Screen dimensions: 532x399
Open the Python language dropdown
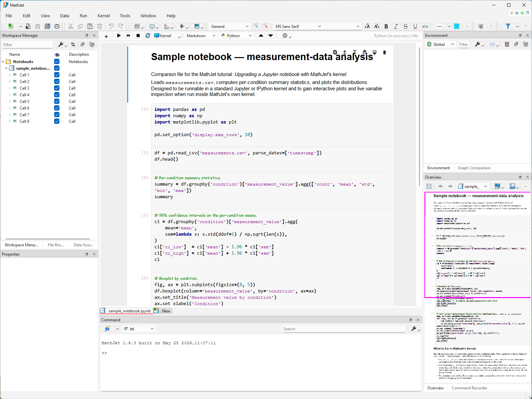coord(236,36)
